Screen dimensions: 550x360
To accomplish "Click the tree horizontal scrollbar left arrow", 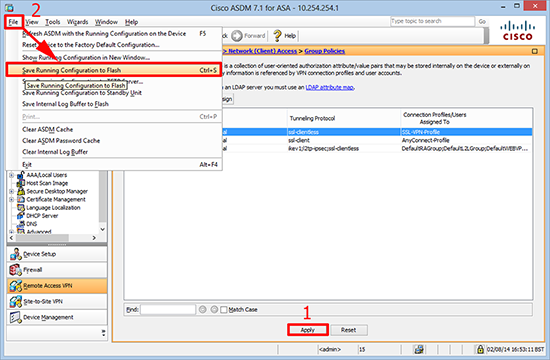I will point(11,238).
